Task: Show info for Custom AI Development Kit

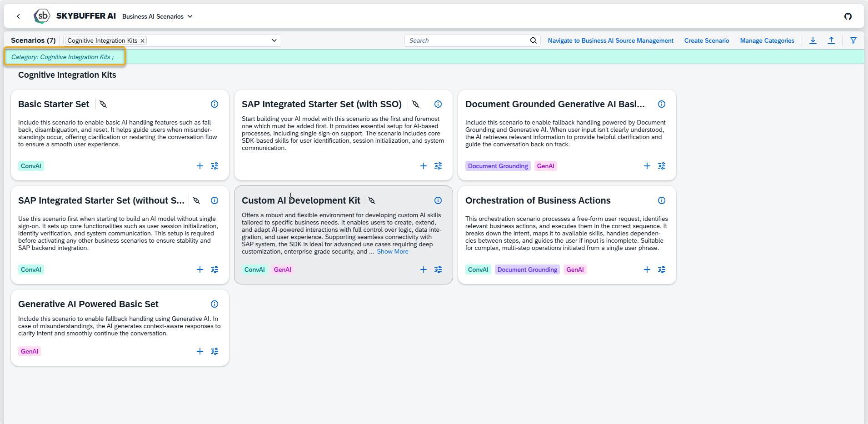Action: [x=438, y=200]
